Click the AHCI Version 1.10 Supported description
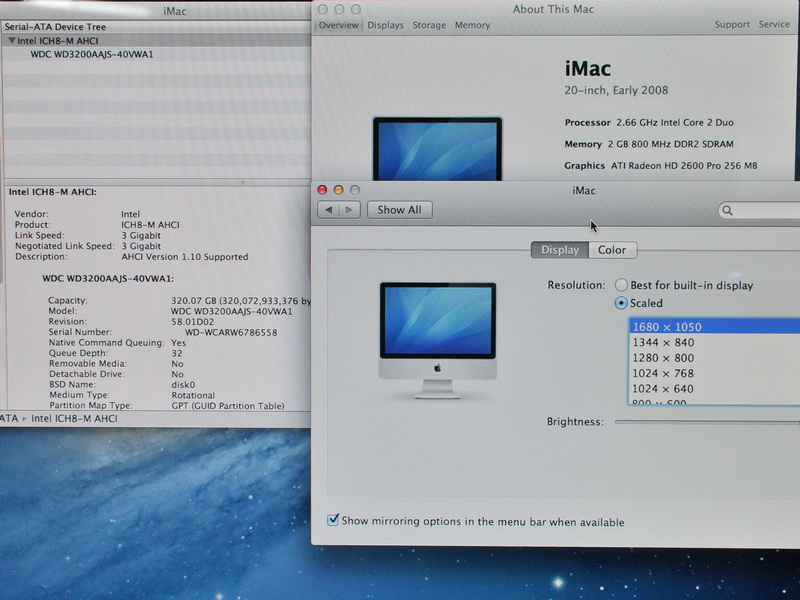The width and height of the screenshot is (800, 600). [185, 257]
